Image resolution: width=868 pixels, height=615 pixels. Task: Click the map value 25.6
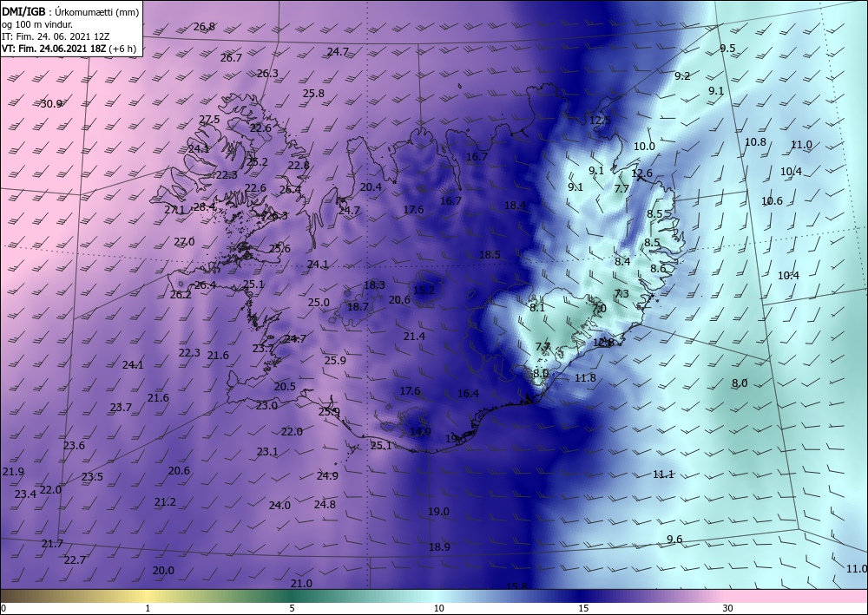click(x=279, y=248)
